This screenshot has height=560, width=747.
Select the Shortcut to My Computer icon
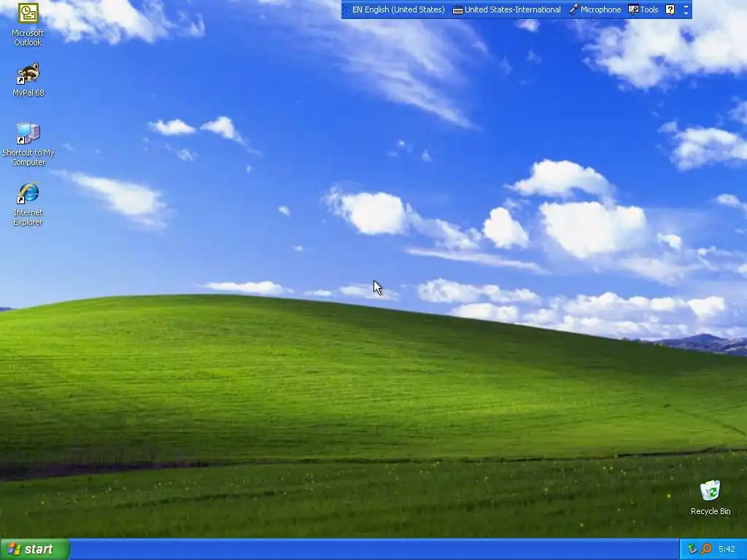point(28,144)
